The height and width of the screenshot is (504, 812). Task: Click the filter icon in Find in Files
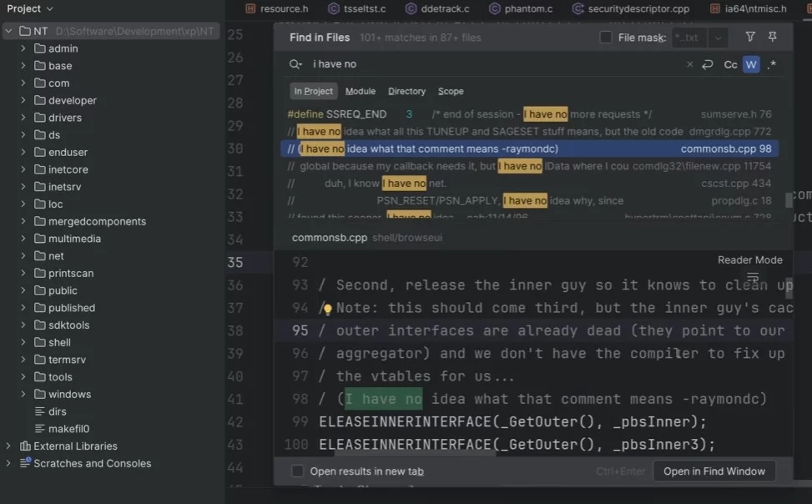coord(750,38)
